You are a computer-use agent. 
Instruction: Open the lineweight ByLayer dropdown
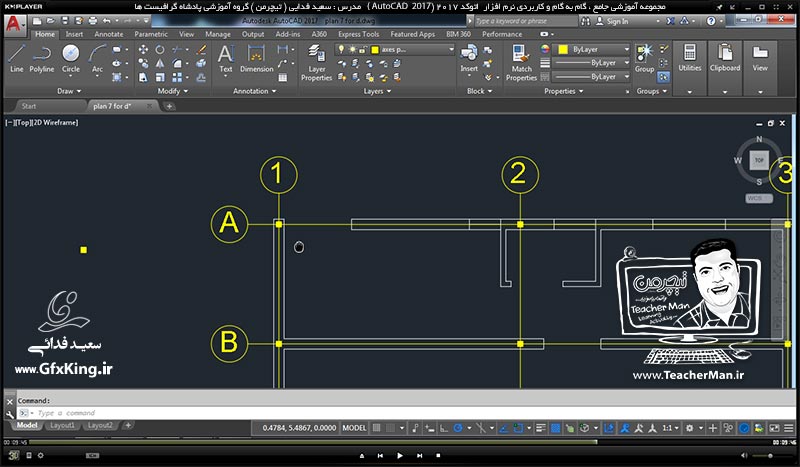(591, 63)
